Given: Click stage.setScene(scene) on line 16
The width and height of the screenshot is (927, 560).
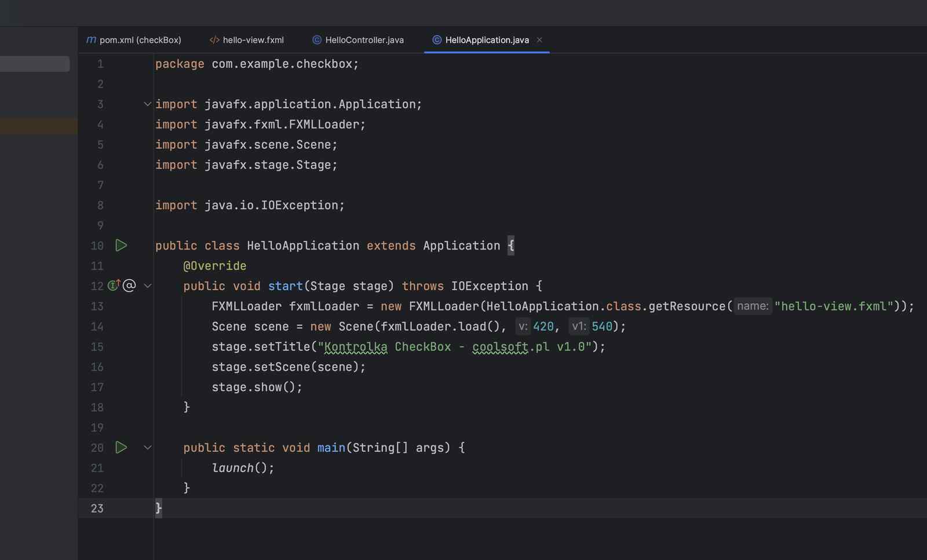Looking at the screenshot, I should tap(289, 367).
